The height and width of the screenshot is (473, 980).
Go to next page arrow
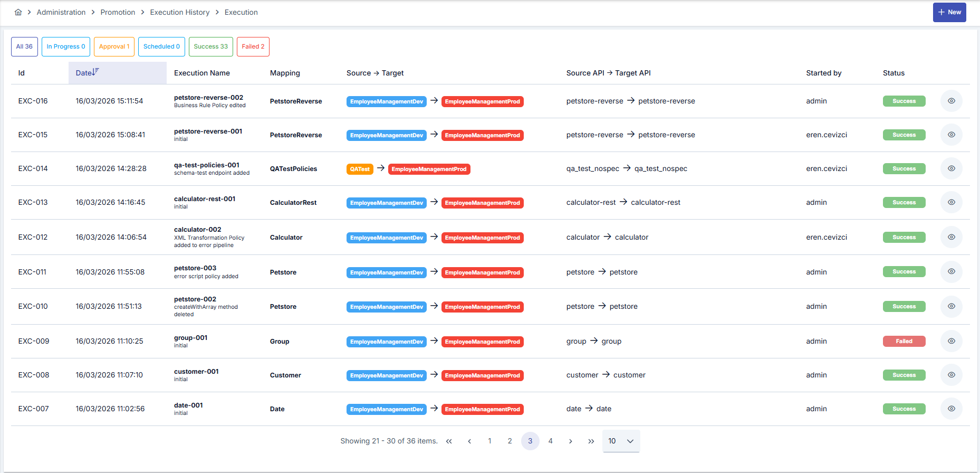pyautogui.click(x=570, y=441)
